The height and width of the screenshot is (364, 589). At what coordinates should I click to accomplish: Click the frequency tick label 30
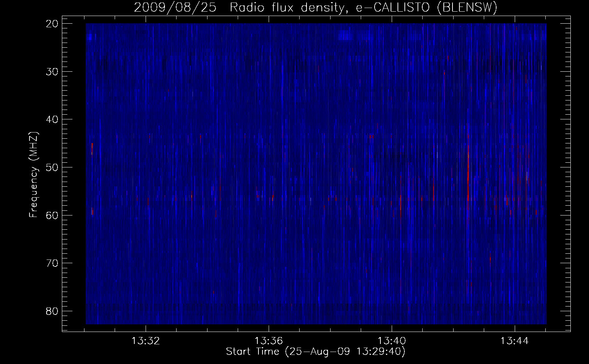[52, 71]
